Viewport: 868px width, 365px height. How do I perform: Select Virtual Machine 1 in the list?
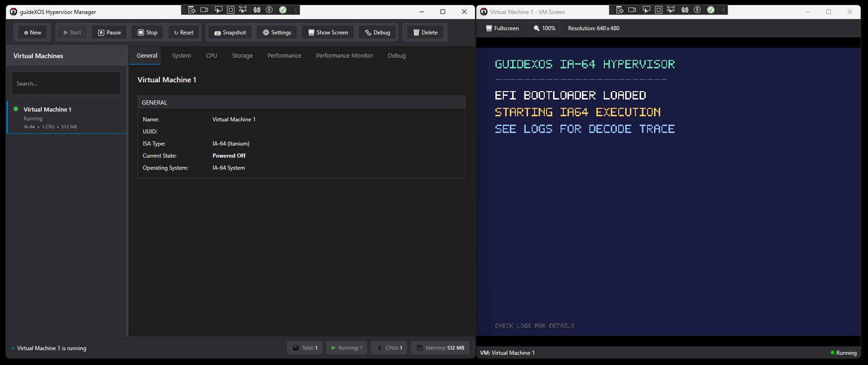coord(67,118)
